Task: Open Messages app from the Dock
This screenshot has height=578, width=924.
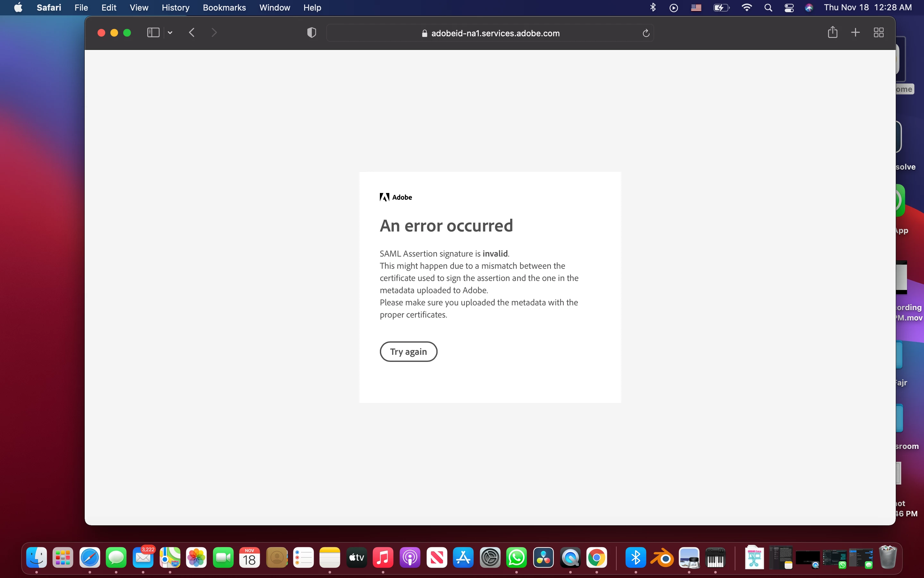Action: click(x=116, y=558)
